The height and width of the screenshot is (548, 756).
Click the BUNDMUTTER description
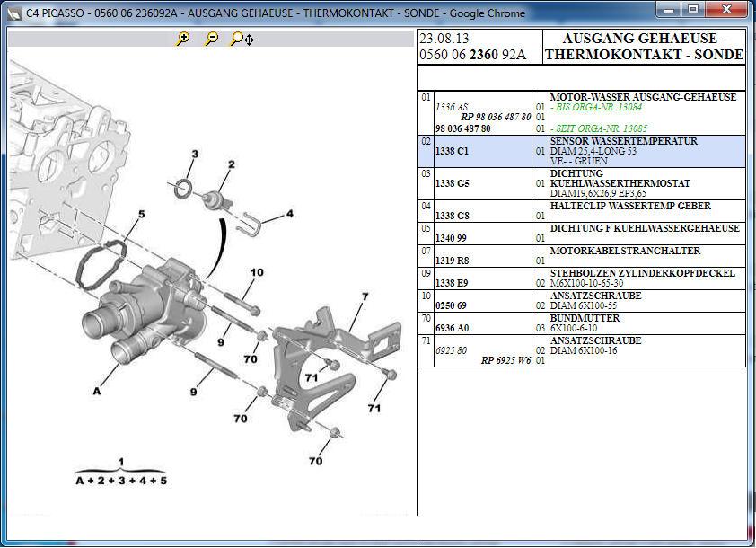click(x=585, y=318)
